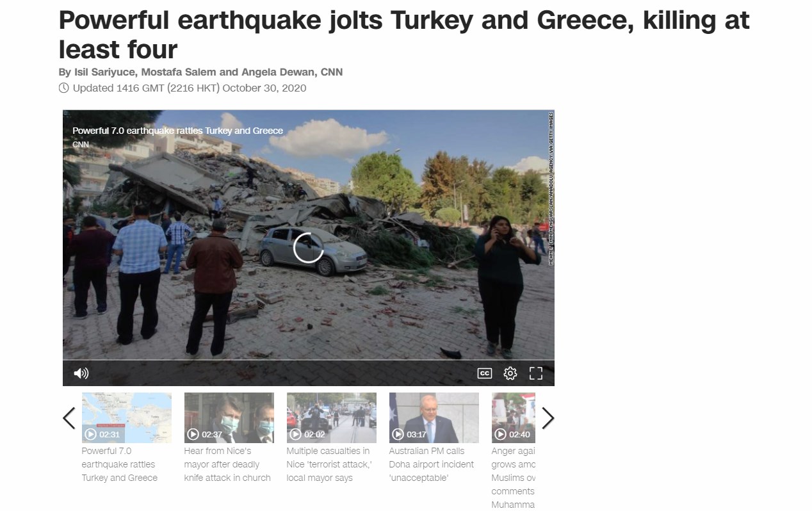Open 'Powerful 7.0 earthquake rattles Turkey' carousel caption
The image size is (812, 511).
[x=120, y=464]
